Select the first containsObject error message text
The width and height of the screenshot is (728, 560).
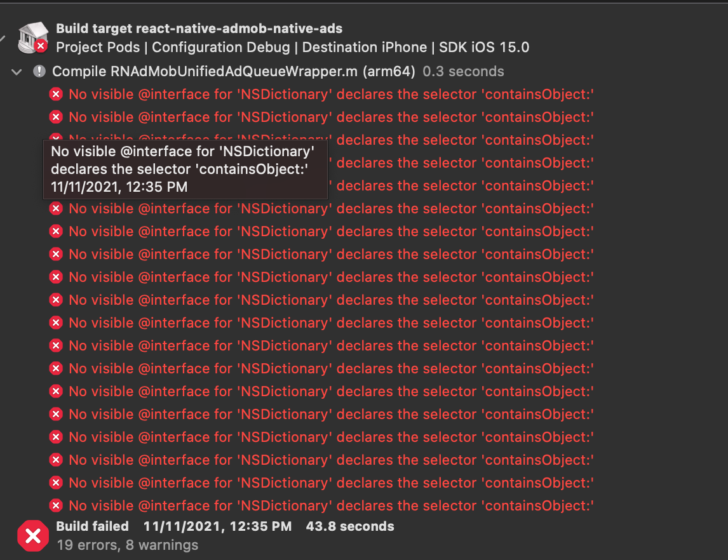pos(328,94)
